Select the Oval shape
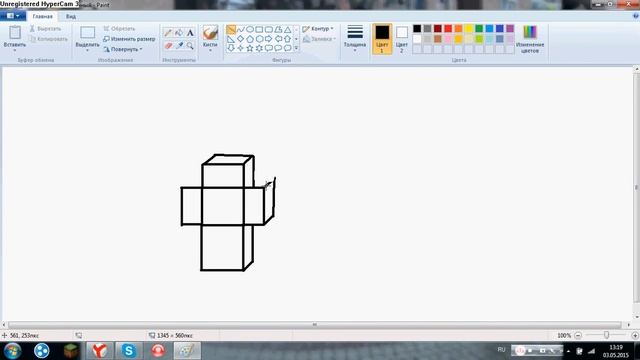The image size is (640, 360). pos(250,29)
